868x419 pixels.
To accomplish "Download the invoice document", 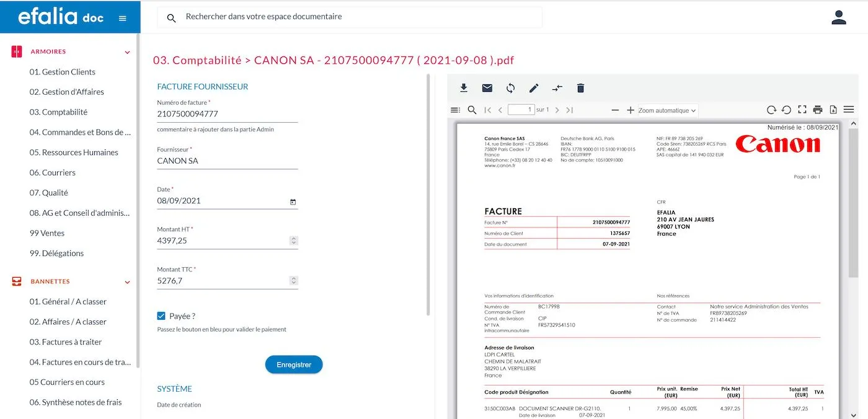I will 464,88.
